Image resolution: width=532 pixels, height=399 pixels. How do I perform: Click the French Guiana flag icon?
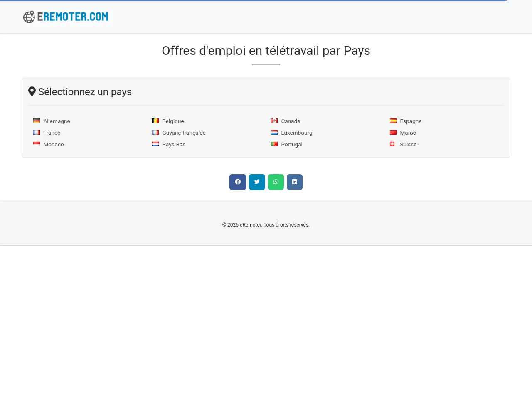[x=155, y=133]
